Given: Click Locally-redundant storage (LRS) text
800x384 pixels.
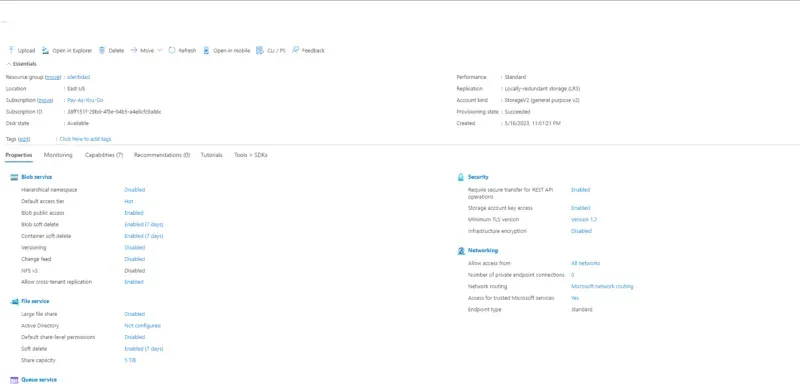Looking at the screenshot, I should click(542, 89).
